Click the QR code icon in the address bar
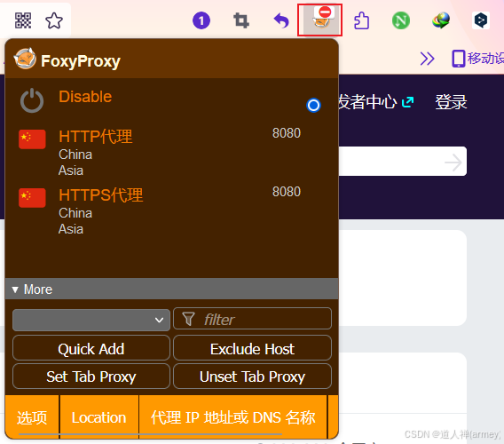The height and width of the screenshot is (444, 504). tap(23, 20)
